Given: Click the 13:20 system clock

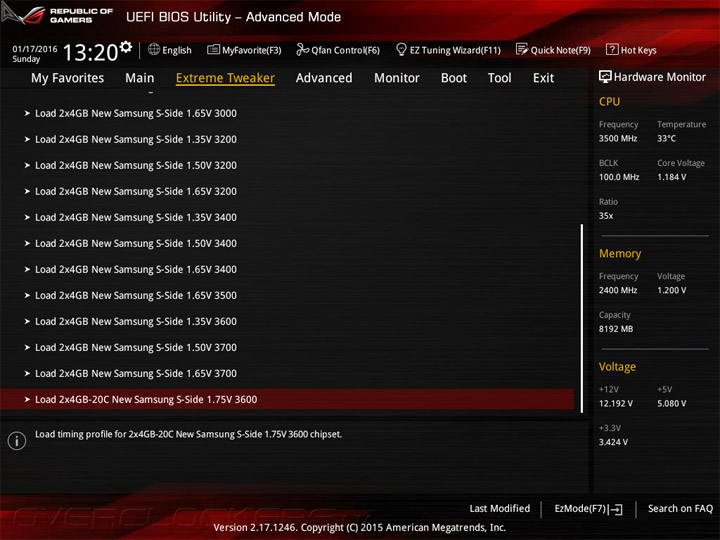Looking at the screenshot, I should click(90, 52).
